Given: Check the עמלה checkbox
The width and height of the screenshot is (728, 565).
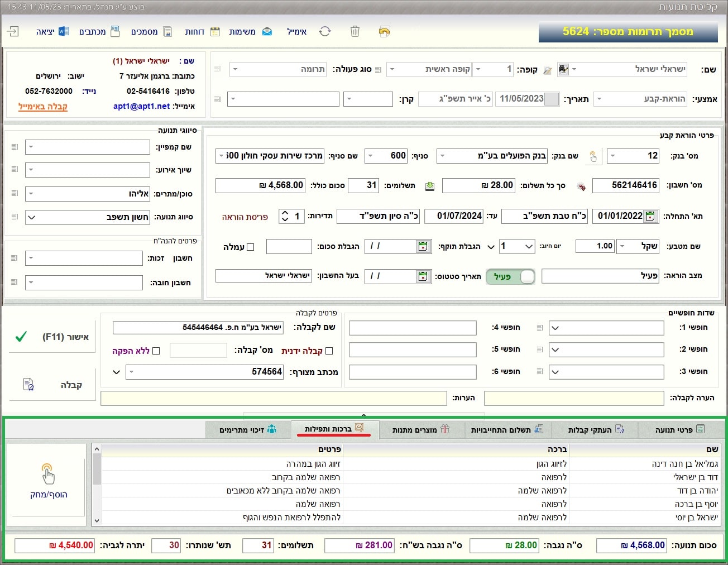Looking at the screenshot, I should click(x=250, y=247).
